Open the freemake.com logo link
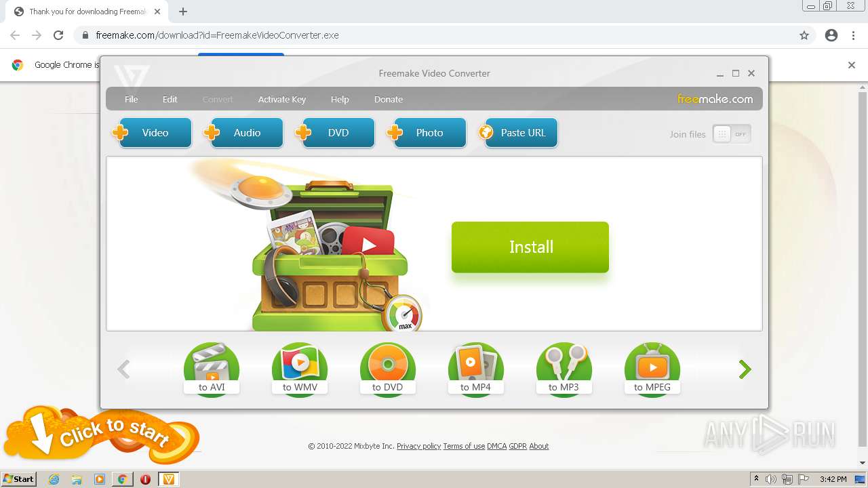Viewport: 868px width, 488px height. click(x=715, y=99)
